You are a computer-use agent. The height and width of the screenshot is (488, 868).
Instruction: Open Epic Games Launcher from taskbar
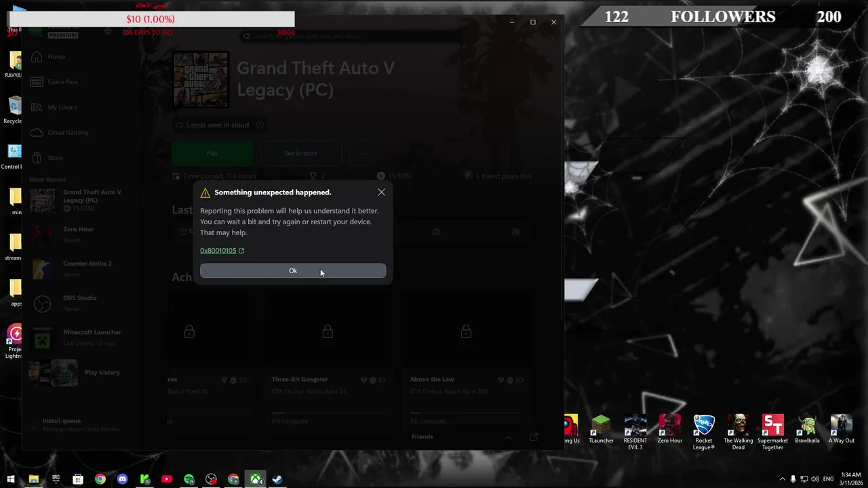click(56, 479)
